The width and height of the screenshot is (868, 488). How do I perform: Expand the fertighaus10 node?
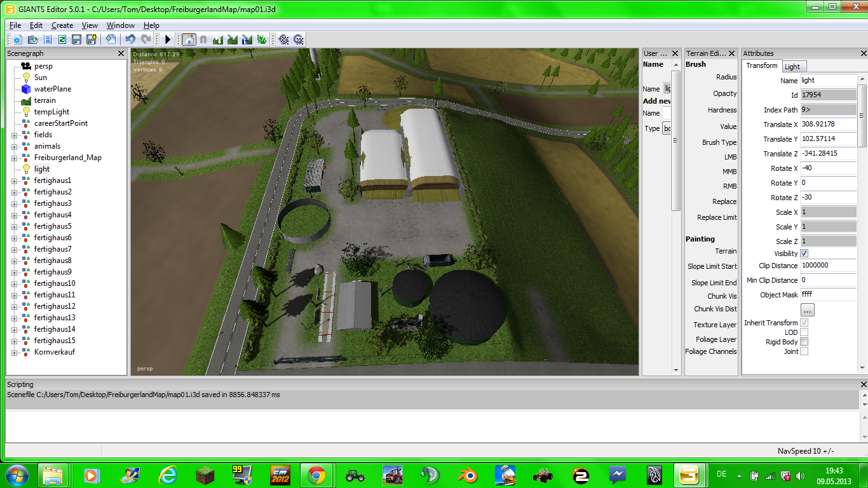[15, 283]
